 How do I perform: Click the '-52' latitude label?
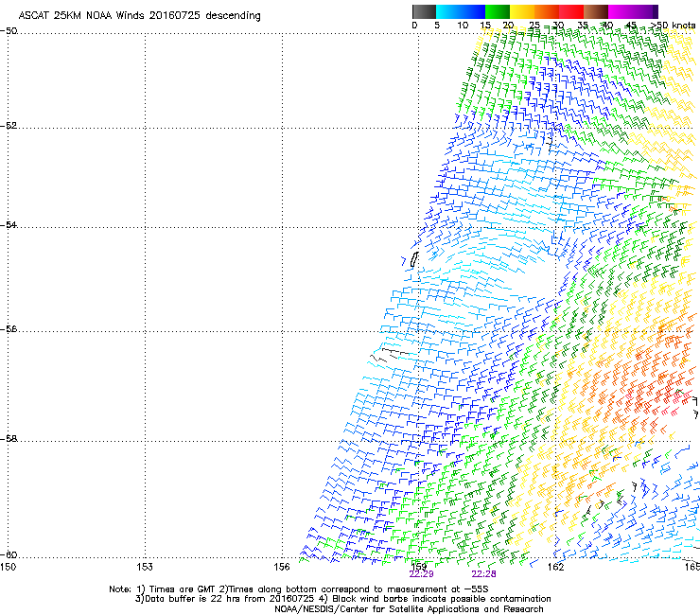coord(9,126)
